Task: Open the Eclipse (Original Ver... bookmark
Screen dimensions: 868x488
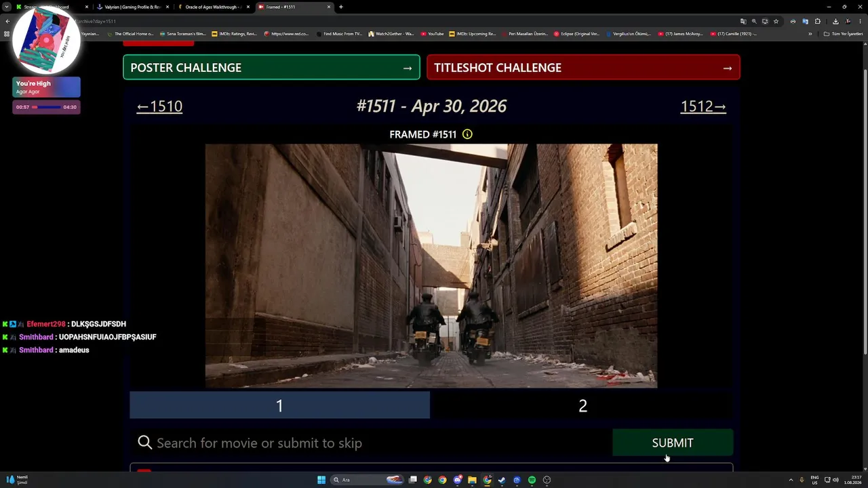Action: coord(576,34)
